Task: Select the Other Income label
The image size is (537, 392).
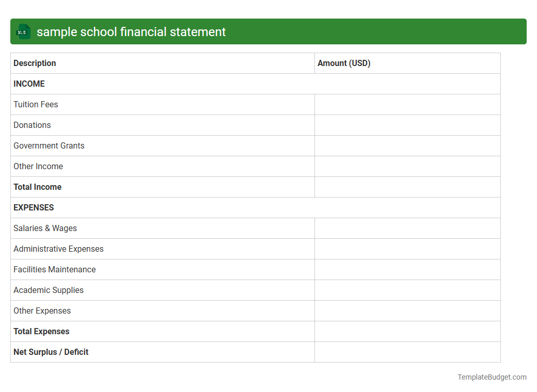Action: 38,166
